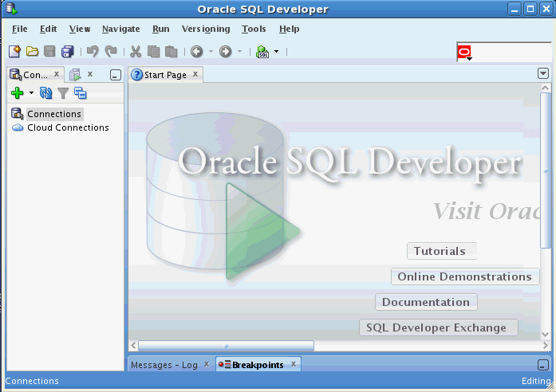
Task: Click the Back navigation arrow icon
Action: pos(196,52)
